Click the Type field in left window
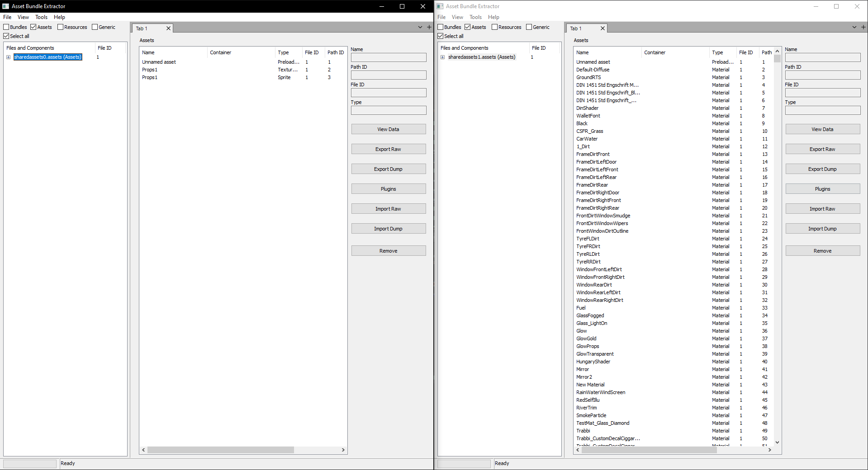 coord(389,110)
